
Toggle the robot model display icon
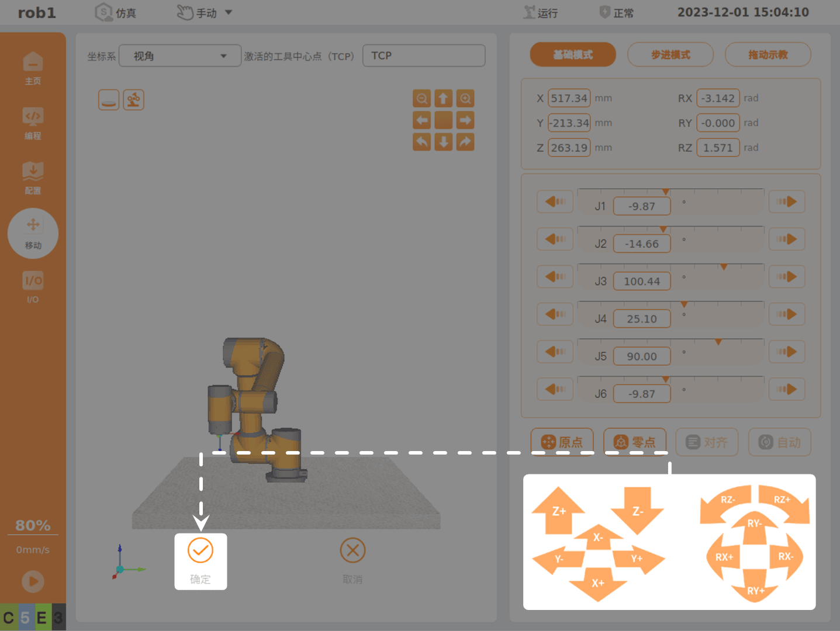[x=133, y=100]
